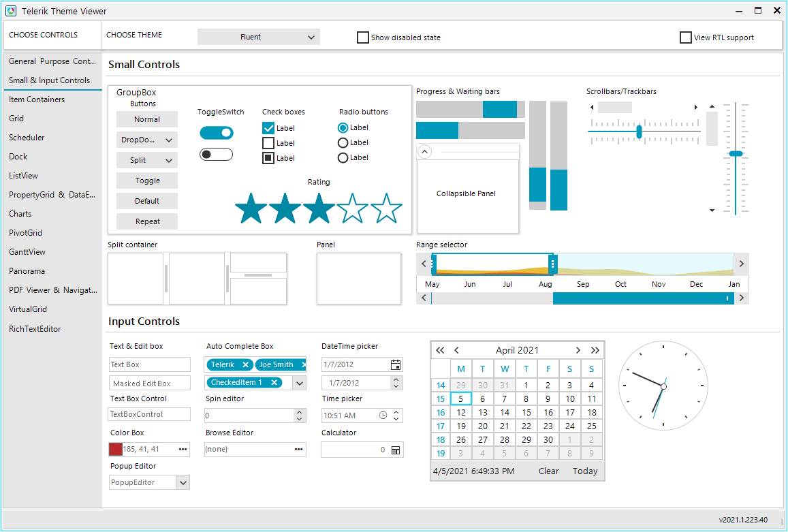Click range selector right scroll arrow
The width and height of the screenshot is (788, 532).
coord(741,264)
